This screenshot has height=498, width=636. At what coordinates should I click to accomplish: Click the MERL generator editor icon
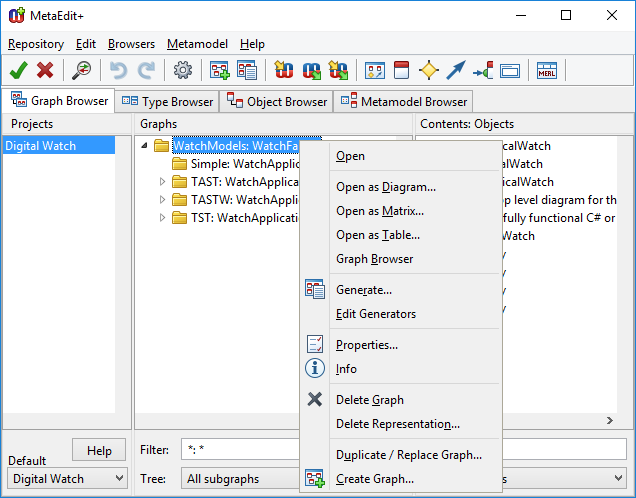pos(546,70)
